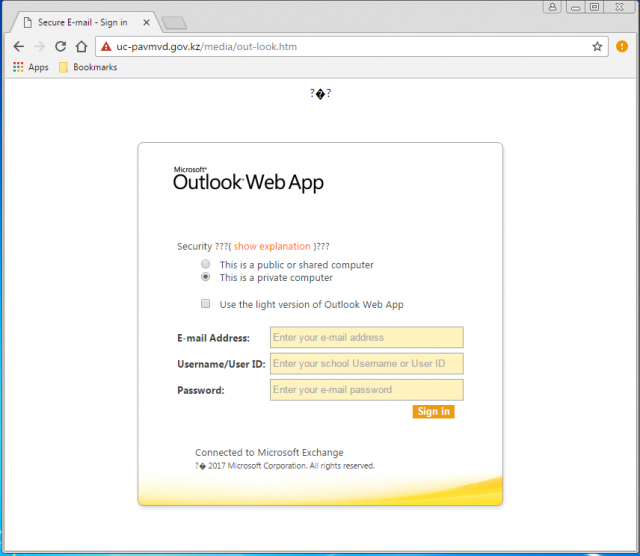This screenshot has height=556, width=640.
Task: Select the Secure E-mail - Sign in tab
Action: (82, 22)
